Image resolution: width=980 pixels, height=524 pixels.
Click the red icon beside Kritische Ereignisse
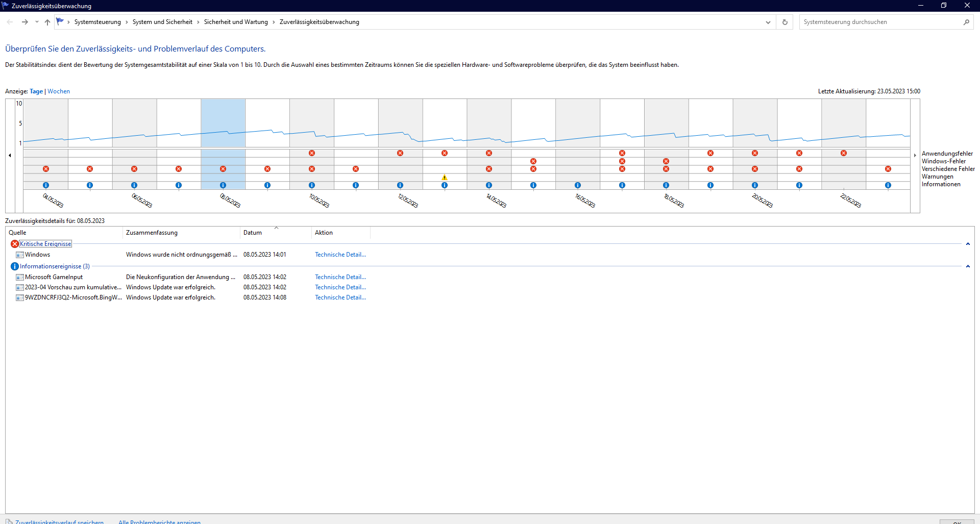[x=15, y=244]
